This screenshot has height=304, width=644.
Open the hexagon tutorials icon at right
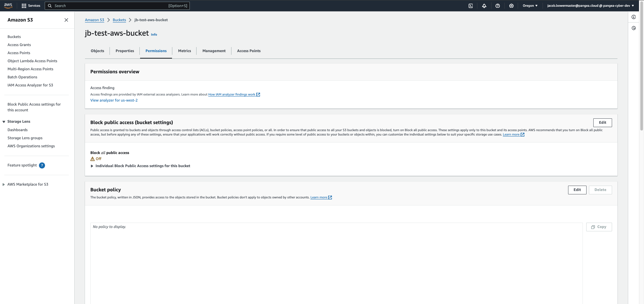(x=634, y=28)
